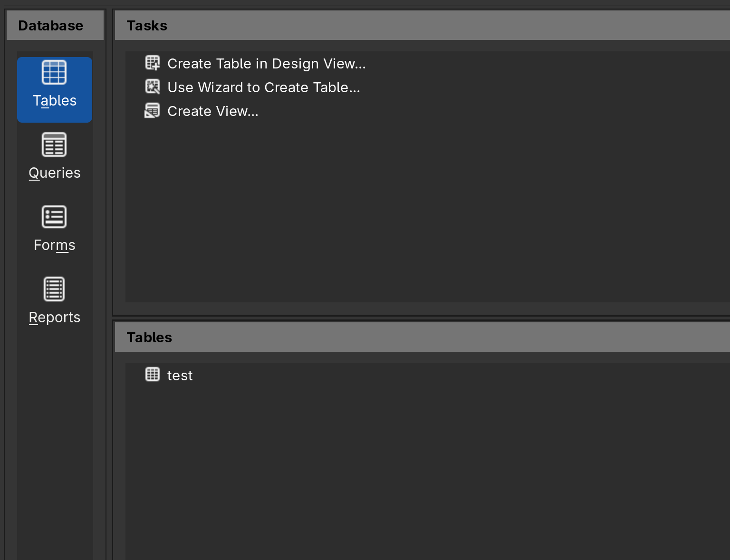Image resolution: width=730 pixels, height=560 pixels.
Task: Click 'Create Table in Design View...' text
Action: [267, 64]
